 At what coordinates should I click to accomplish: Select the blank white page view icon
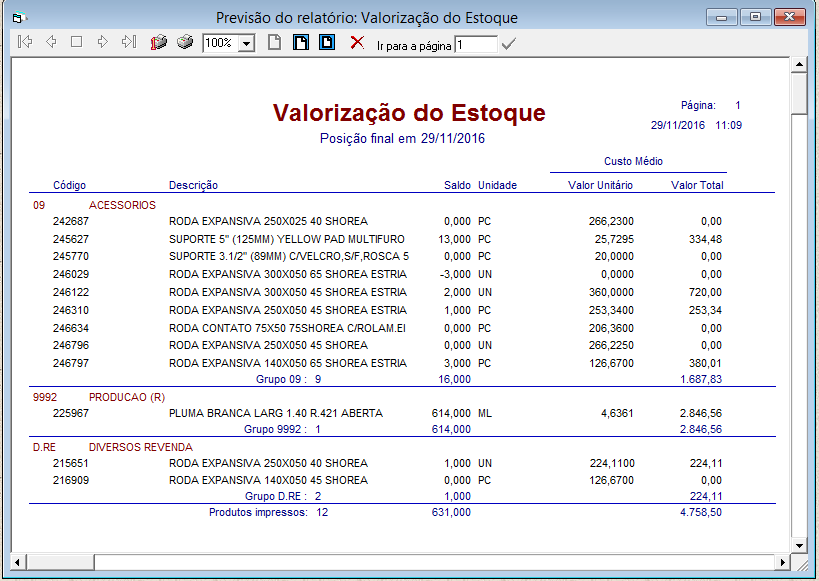click(x=274, y=43)
